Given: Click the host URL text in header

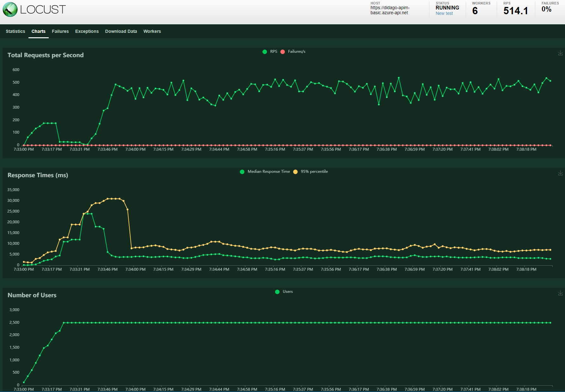Looking at the screenshot, I should (x=390, y=10).
